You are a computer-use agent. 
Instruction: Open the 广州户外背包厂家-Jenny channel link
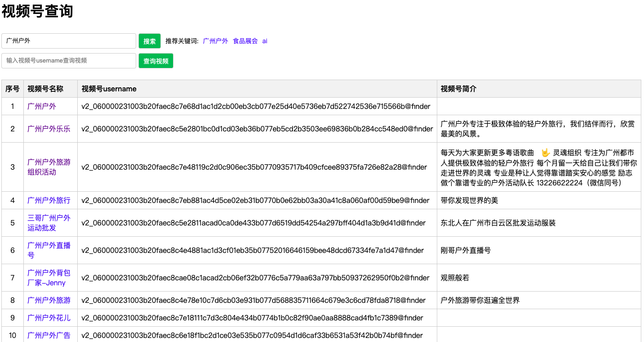click(x=49, y=278)
